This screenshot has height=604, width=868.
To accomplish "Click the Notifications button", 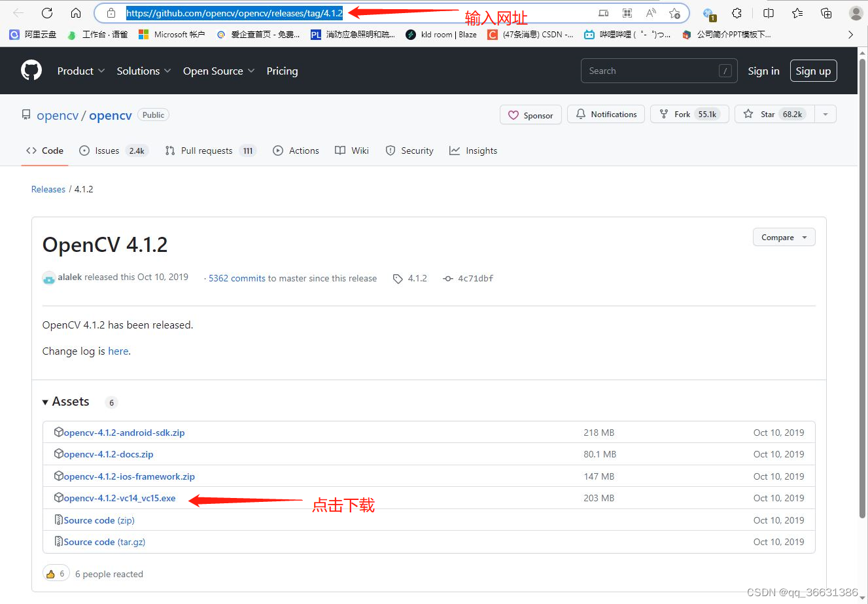I will (606, 115).
